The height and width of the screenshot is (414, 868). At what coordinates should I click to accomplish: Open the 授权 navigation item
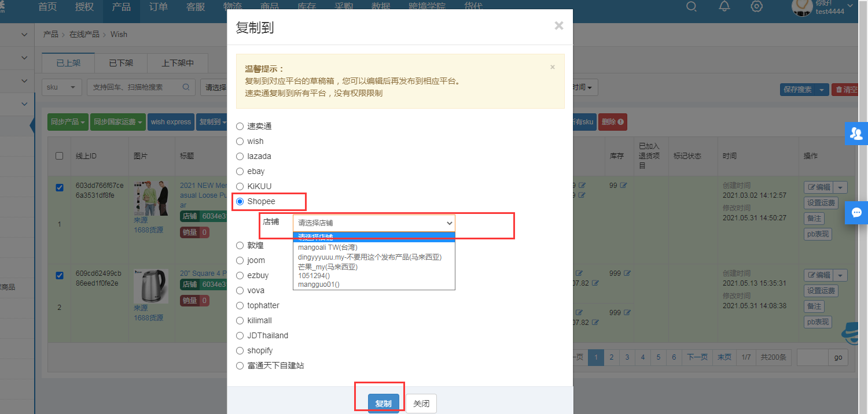click(x=84, y=7)
